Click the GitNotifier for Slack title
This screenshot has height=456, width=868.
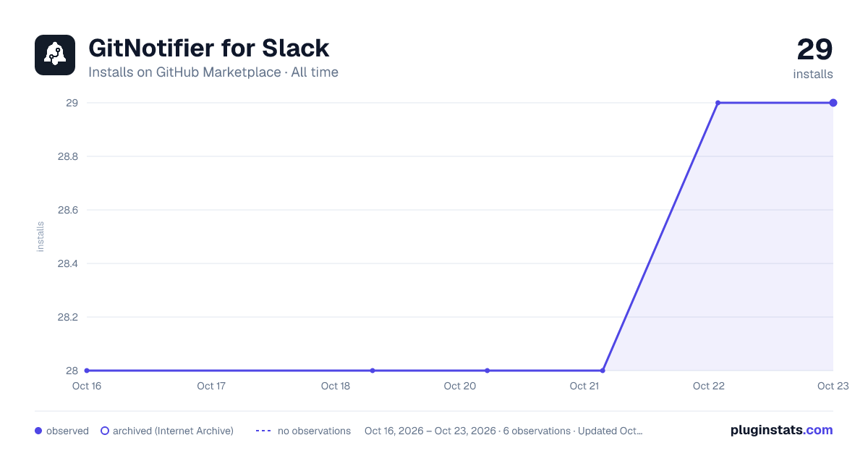[209, 48]
